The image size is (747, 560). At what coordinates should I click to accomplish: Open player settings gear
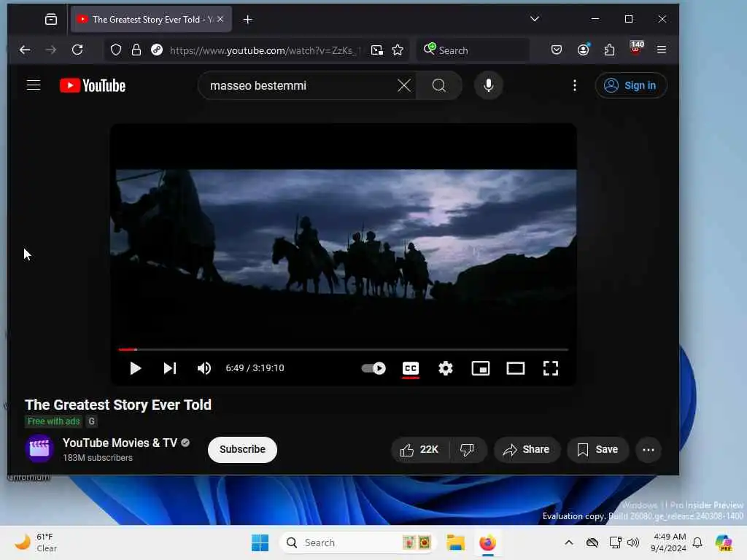click(446, 368)
